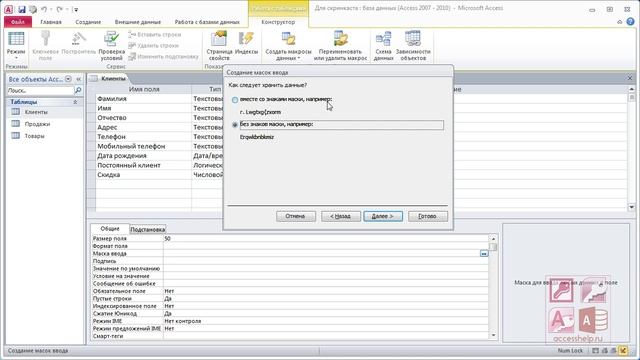The height and width of the screenshot is (360, 640).
Task: Click Удалить строки in the ribbon
Action: click(x=153, y=46)
